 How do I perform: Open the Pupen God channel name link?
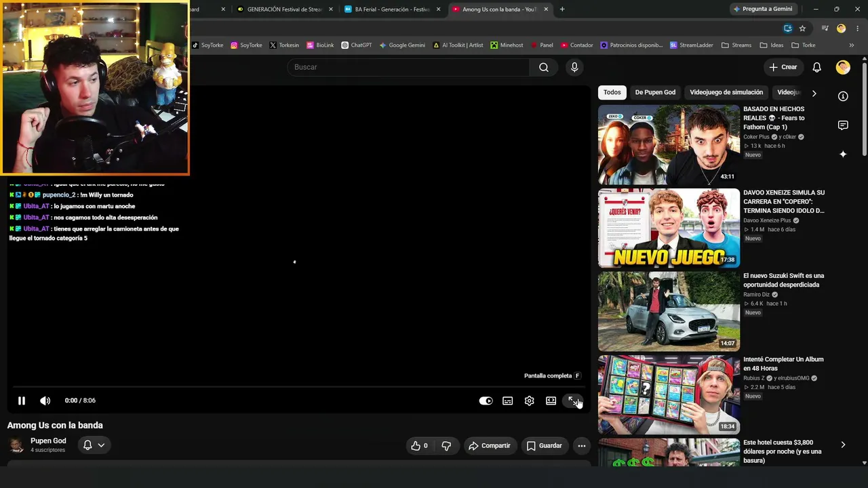point(48,441)
